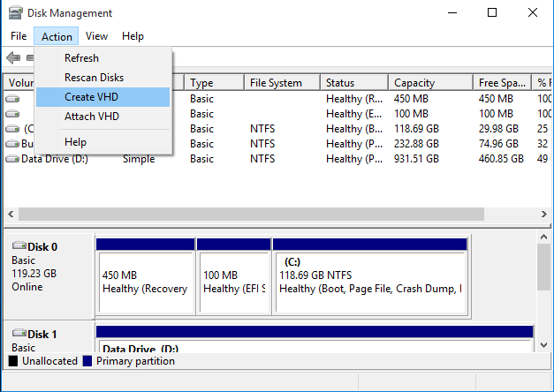This screenshot has height=392, width=554.
Task: Click the Disk 0 disk icon
Action: [19, 245]
